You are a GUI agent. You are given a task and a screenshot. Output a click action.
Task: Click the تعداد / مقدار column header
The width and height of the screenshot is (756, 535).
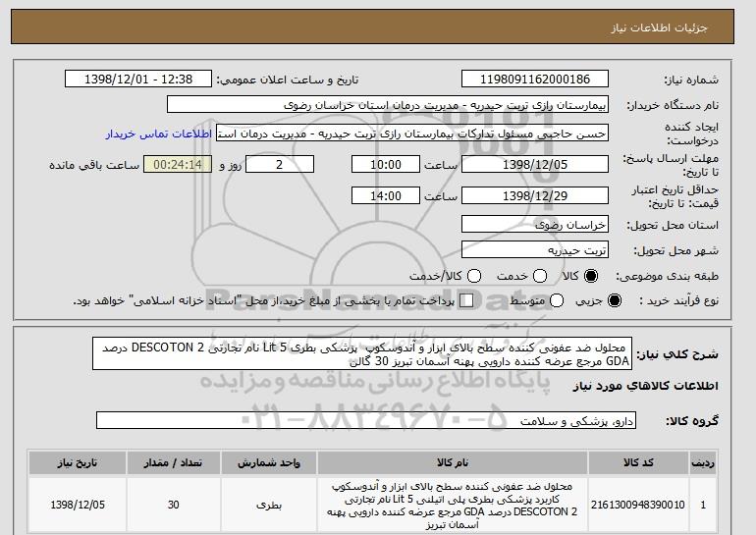click(174, 462)
